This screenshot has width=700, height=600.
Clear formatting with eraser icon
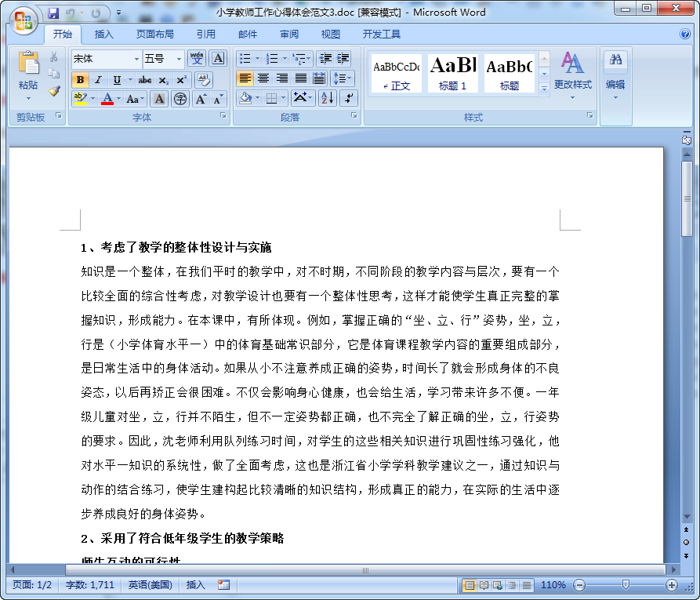click(x=204, y=80)
